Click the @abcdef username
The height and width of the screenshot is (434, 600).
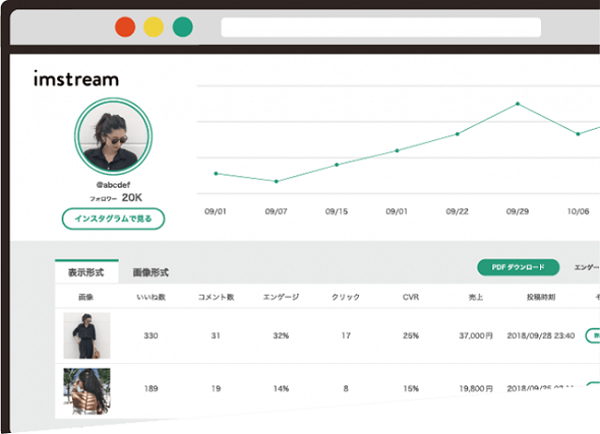click(x=113, y=185)
